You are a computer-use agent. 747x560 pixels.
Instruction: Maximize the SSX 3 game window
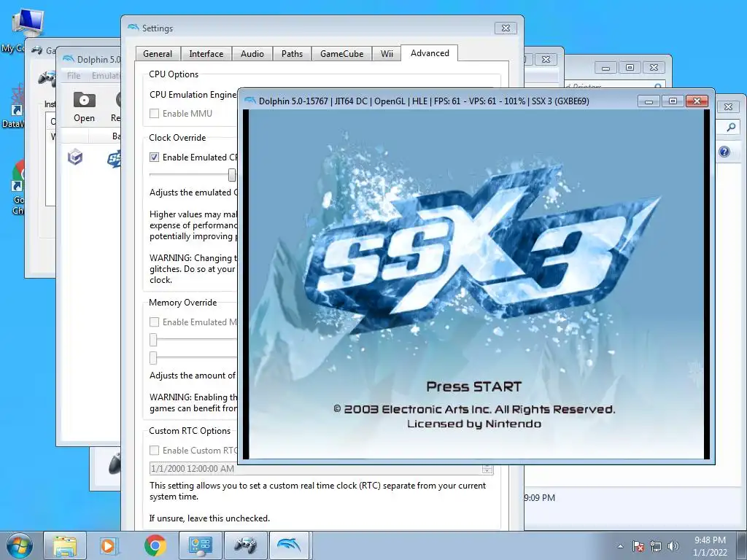[673, 101]
